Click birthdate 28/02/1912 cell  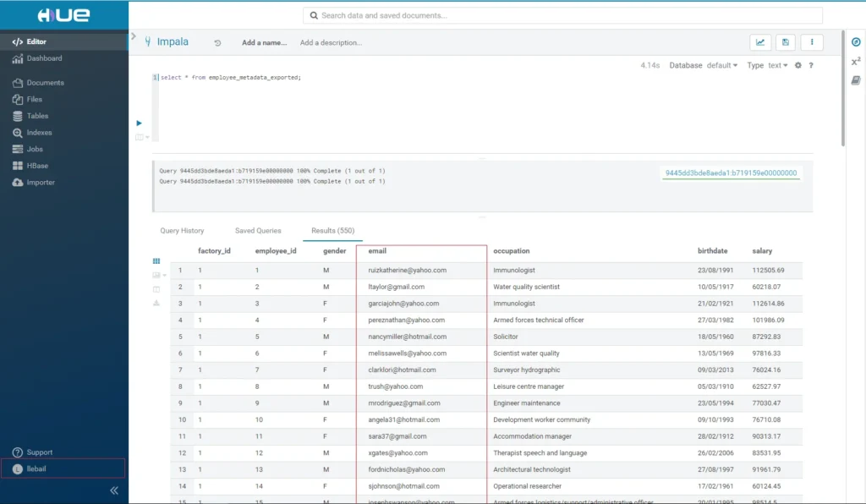[x=715, y=436]
